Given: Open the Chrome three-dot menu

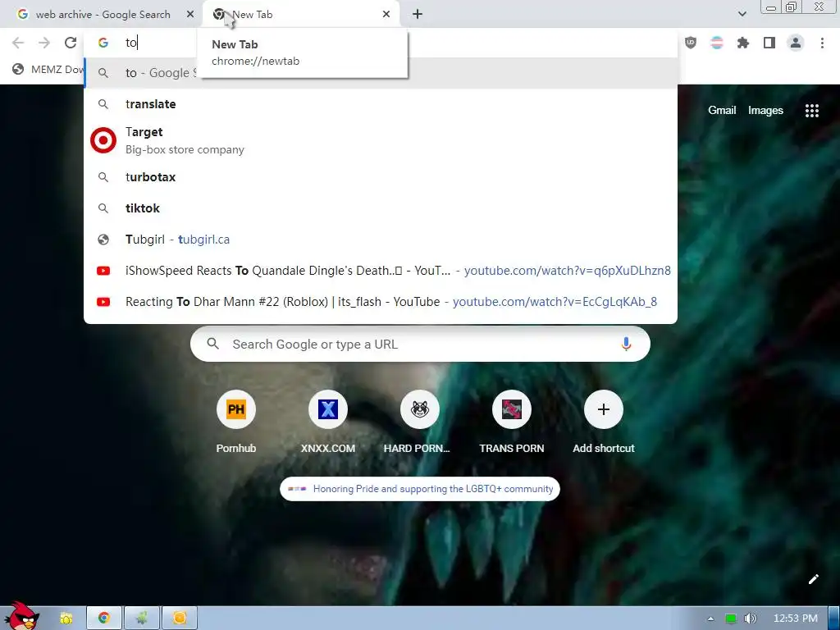Looking at the screenshot, I should tap(822, 43).
